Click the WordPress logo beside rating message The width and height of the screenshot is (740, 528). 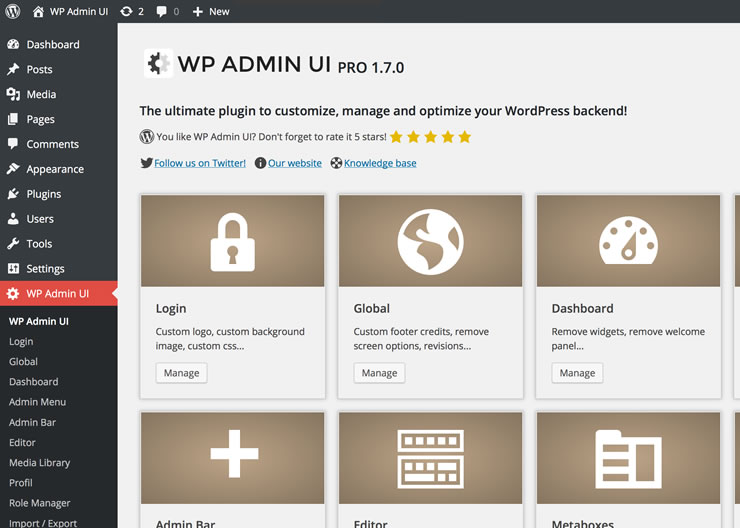coord(147,137)
